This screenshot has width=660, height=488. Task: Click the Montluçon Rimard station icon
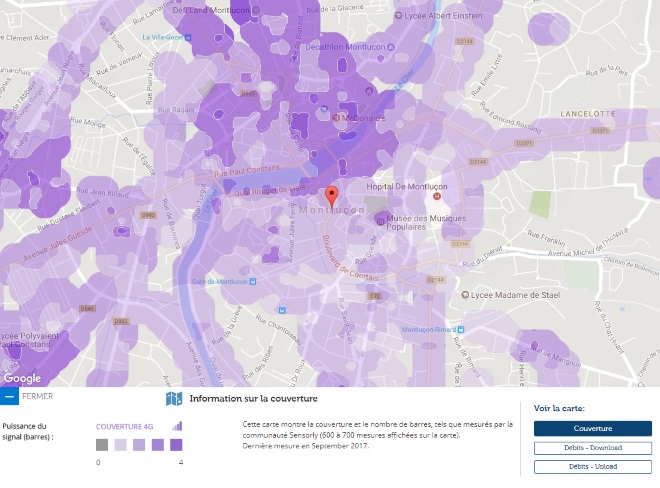460,329
